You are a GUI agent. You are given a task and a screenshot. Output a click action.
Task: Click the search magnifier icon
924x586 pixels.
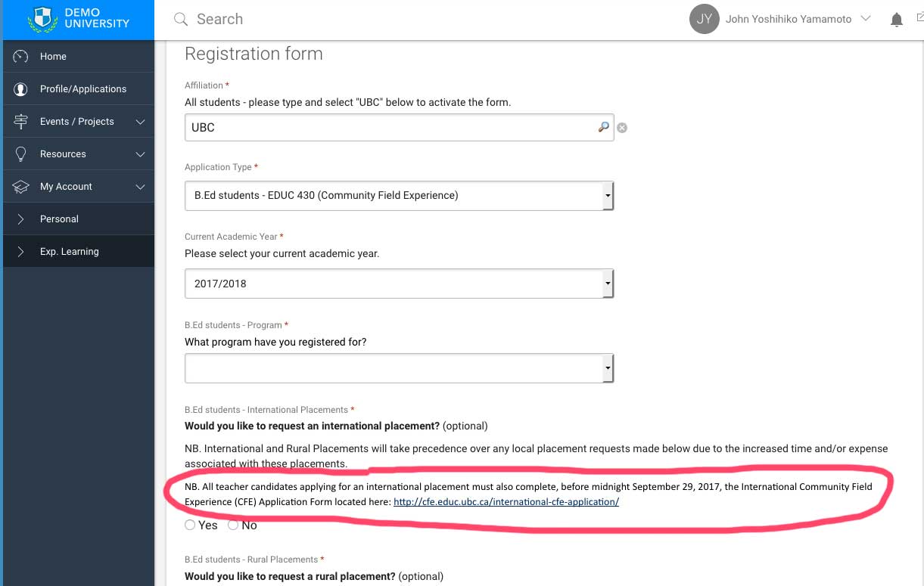click(180, 19)
